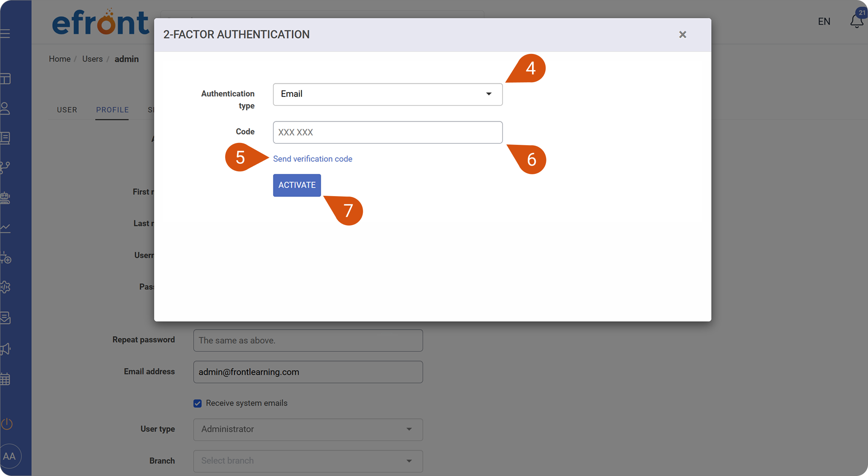Open the User type Administrator dropdown
The width and height of the screenshot is (868, 476).
tap(308, 430)
